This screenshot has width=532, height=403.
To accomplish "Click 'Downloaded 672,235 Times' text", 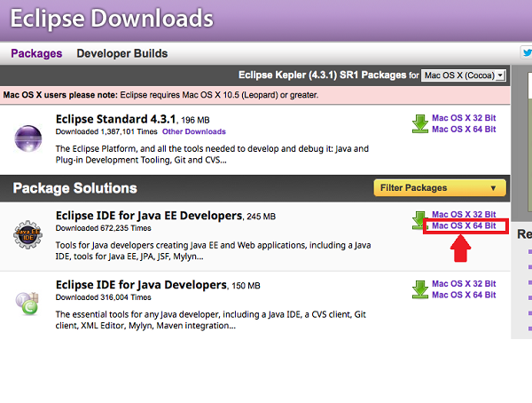I will 103,228.
